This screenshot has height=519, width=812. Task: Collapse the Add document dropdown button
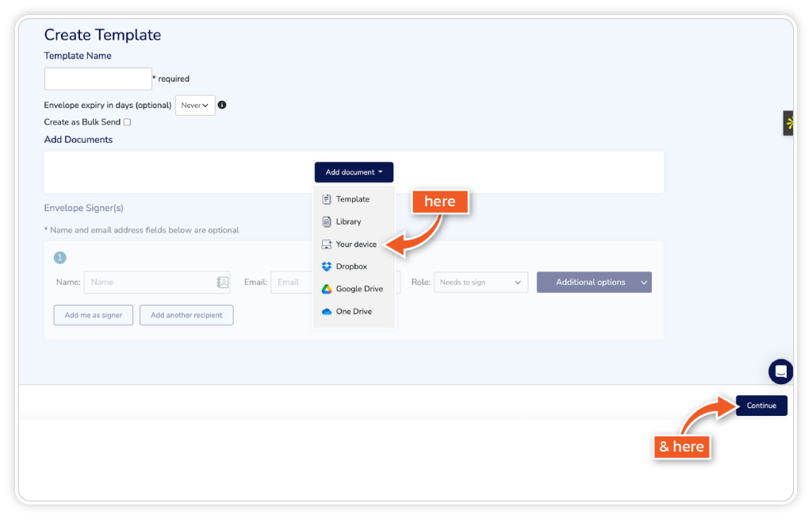(354, 172)
